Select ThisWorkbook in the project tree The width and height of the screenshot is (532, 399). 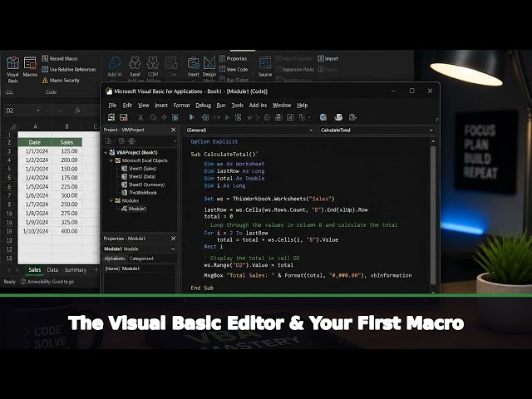coord(139,192)
